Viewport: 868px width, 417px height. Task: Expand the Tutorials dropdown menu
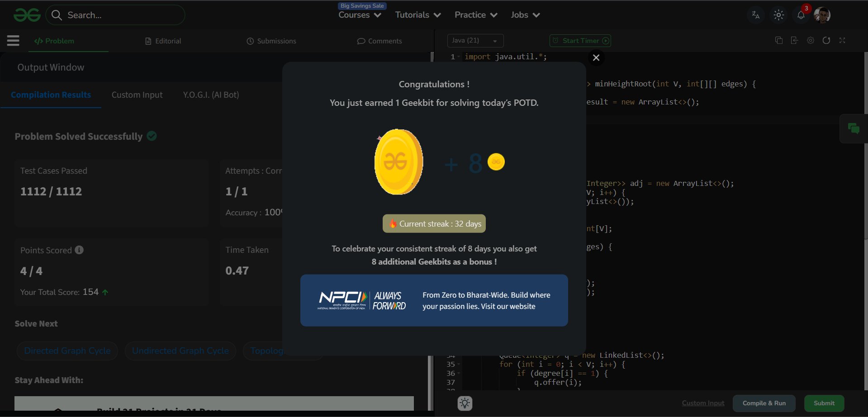pyautogui.click(x=418, y=15)
